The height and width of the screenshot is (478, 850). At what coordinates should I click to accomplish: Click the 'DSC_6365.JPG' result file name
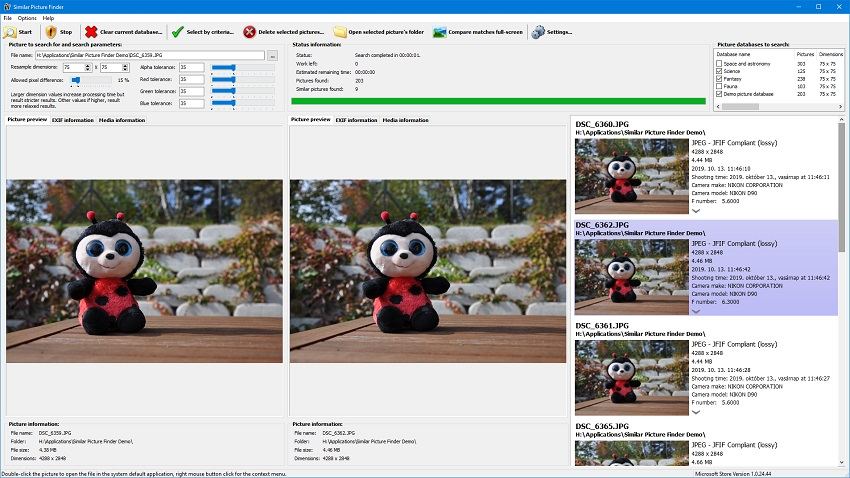click(602, 427)
